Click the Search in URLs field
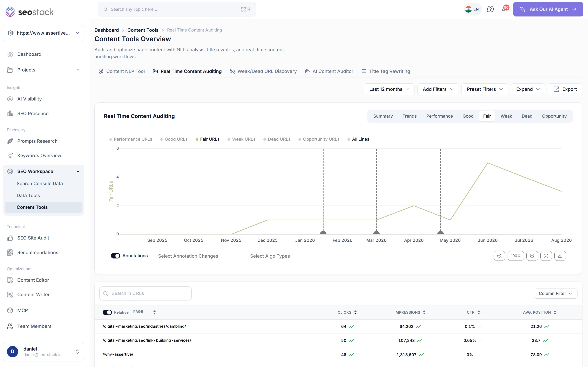The width and height of the screenshot is (588, 367). (145, 293)
